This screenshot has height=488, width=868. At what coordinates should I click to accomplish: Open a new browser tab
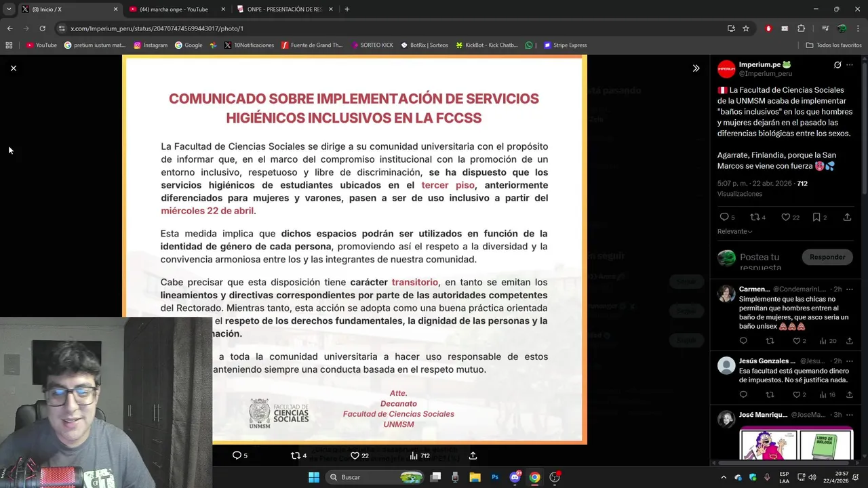[347, 9]
